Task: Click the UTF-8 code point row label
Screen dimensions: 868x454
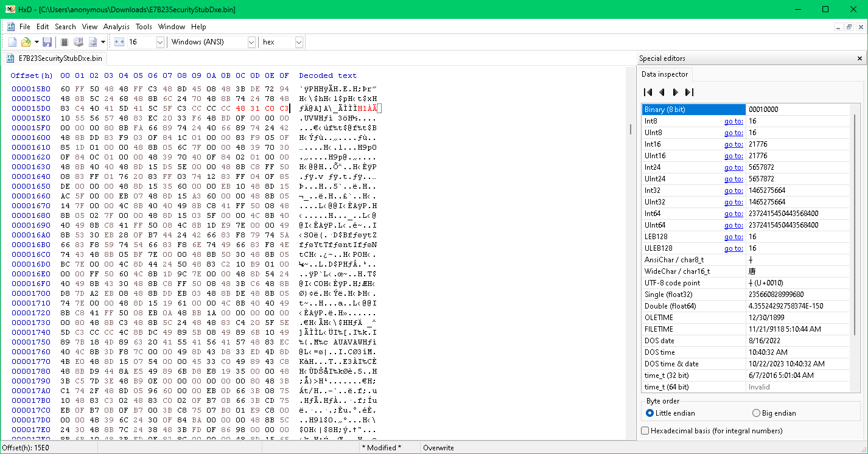Action: click(672, 283)
